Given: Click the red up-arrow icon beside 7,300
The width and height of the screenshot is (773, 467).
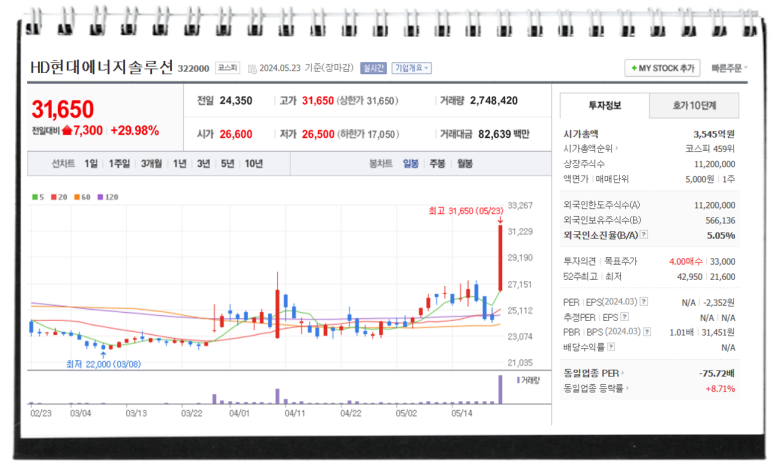Looking at the screenshot, I should [x=67, y=131].
